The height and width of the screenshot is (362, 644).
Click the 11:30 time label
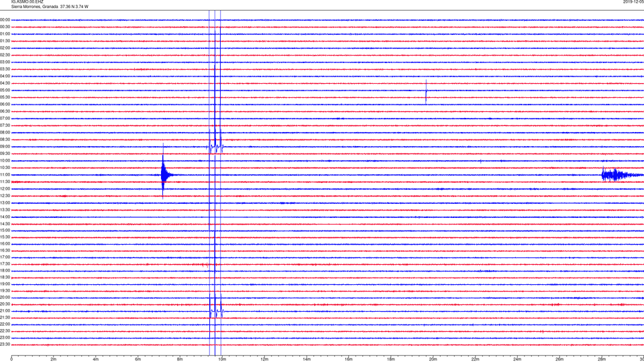tap(5, 182)
